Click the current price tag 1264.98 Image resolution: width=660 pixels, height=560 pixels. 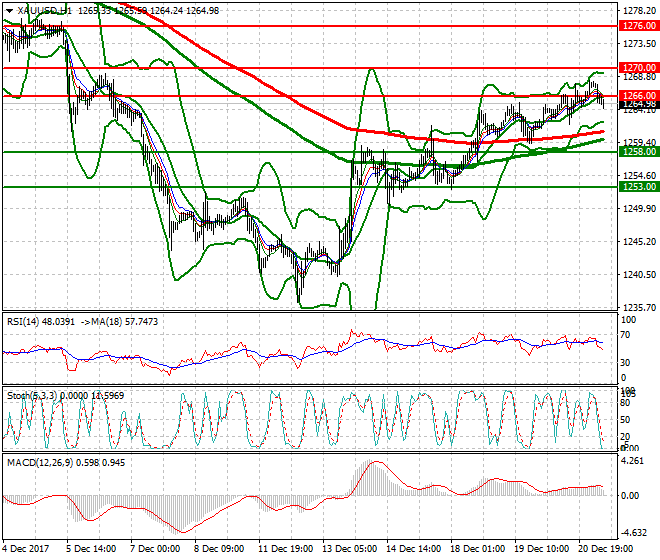639,104
